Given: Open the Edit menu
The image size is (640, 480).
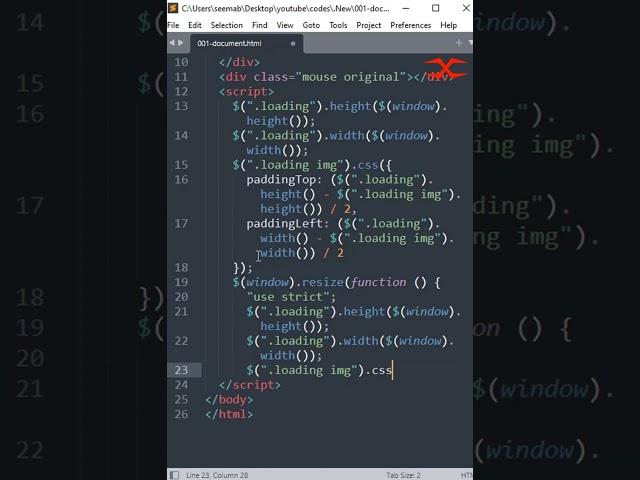Looking at the screenshot, I should coord(195,25).
